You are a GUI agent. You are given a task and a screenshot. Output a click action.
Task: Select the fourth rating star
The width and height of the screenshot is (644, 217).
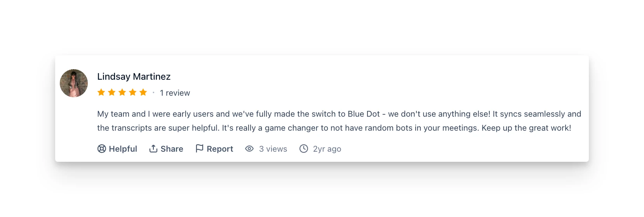click(x=133, y=93)
